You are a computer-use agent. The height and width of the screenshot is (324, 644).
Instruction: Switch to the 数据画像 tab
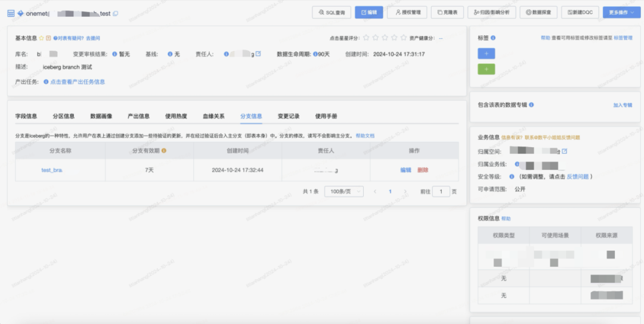coord(101,117)
